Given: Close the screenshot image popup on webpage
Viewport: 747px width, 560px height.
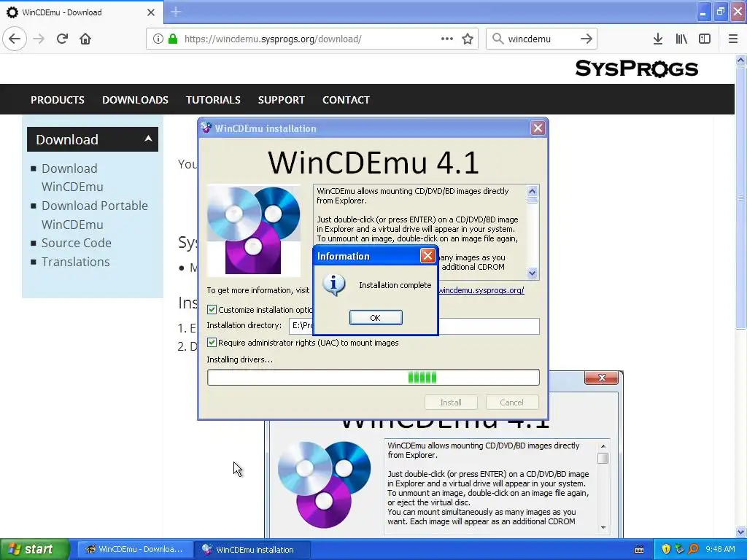Looking at the screenshot, I should point(601,378).
